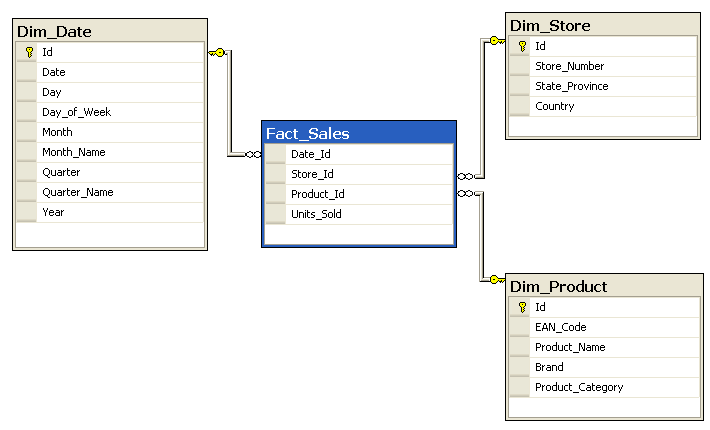Click relationship key endpoint beside Dim_Store table
This screenshot has height=430, width=710.
(494, 41)
